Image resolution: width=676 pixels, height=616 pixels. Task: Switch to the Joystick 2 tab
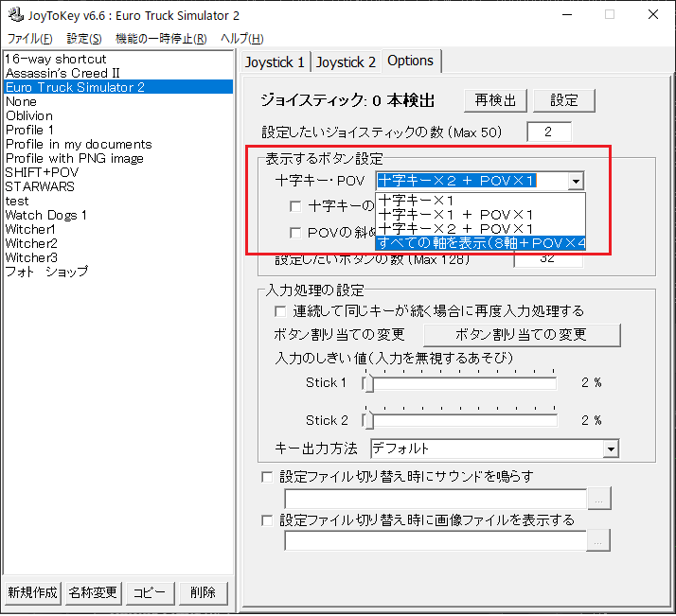(346, 62)
